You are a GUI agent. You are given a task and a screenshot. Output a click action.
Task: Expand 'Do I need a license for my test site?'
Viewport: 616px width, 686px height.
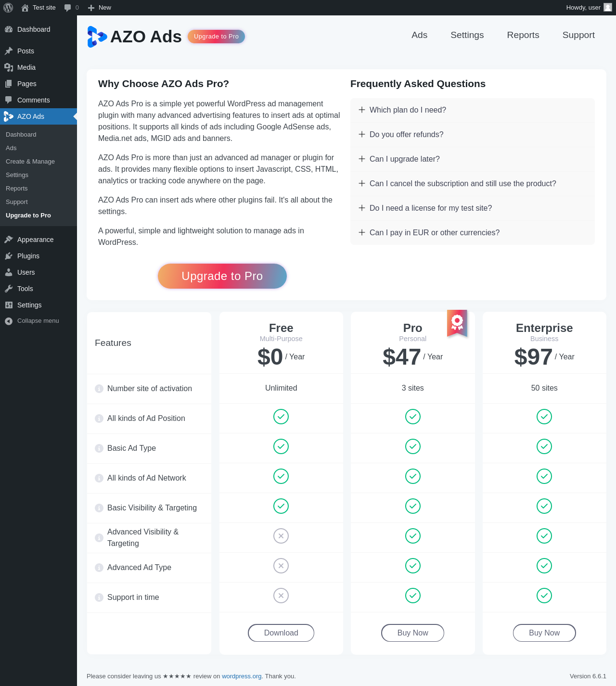pyautogui.click(x=473, y=208)
